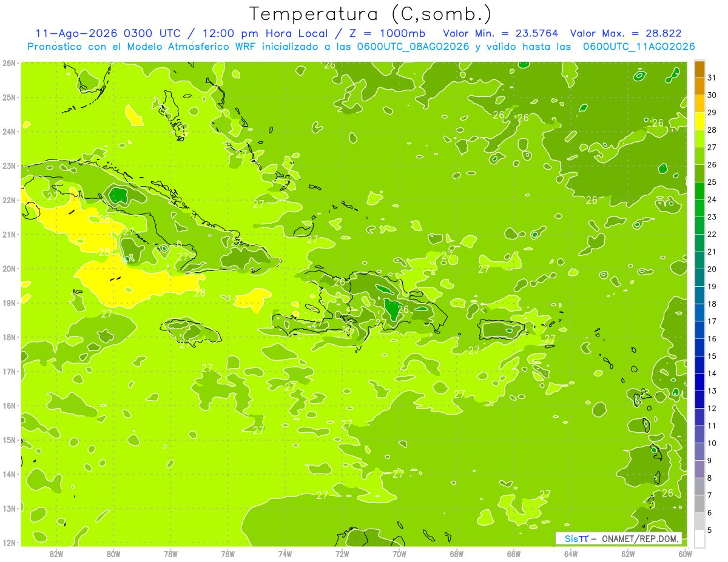Click the 64W longitude axis label
Viewport: 728px width, 562px height.
(571, 553)
